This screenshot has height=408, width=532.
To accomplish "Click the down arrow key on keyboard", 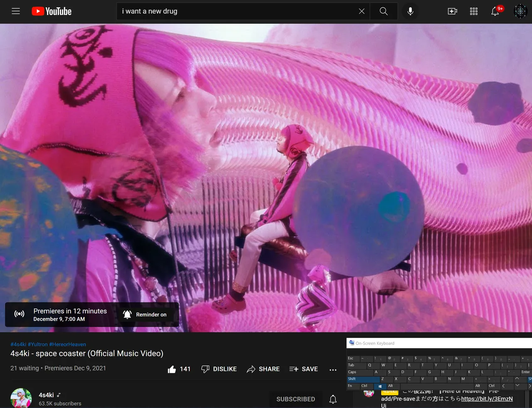I will coord(521,386).
